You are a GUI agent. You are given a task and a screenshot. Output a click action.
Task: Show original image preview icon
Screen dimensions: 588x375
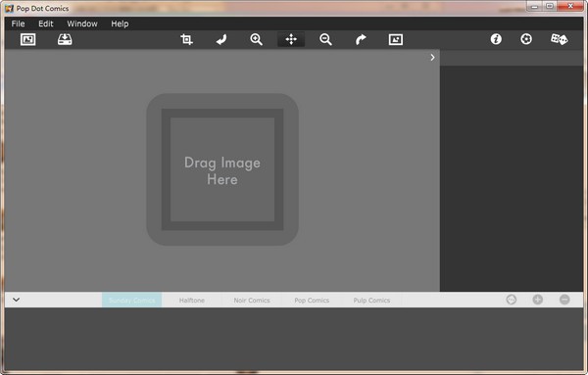tap(396, 39)
